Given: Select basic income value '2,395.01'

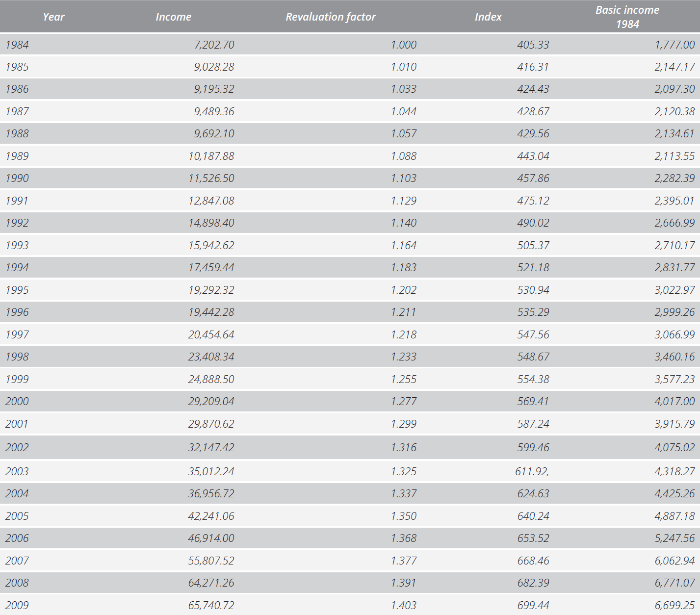Looking at the screenshot, I should (x=675, y=201).
